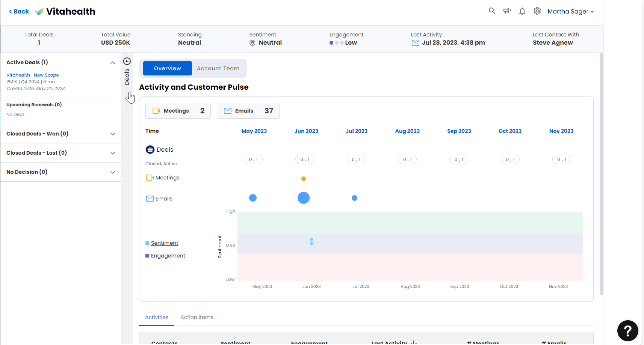Select the Action Items tab
Image resolution: width=644 pixels, height=345 pixels.
pos(197,317)
